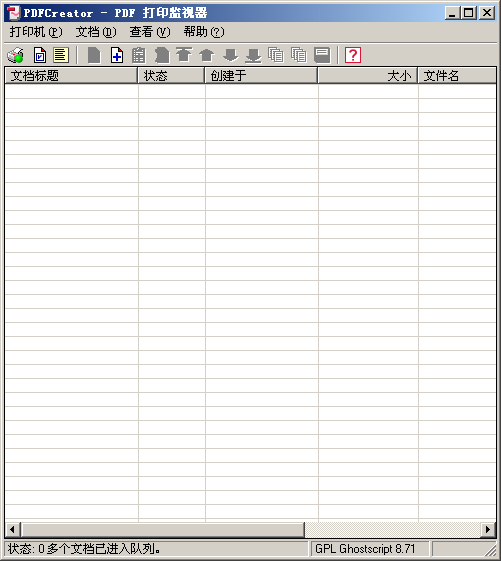Add a document with the blue plus icon

coord(117,55)
